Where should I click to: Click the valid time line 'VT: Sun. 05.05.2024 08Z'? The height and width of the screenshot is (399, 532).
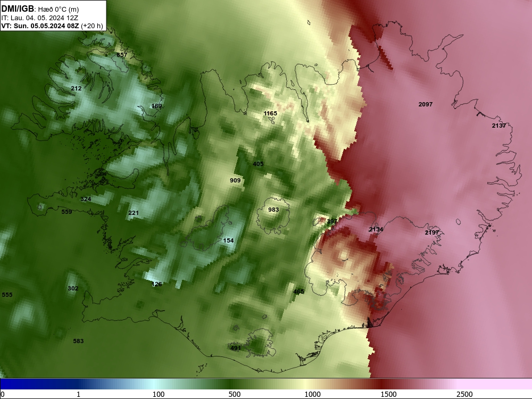(x=40, y=26)
